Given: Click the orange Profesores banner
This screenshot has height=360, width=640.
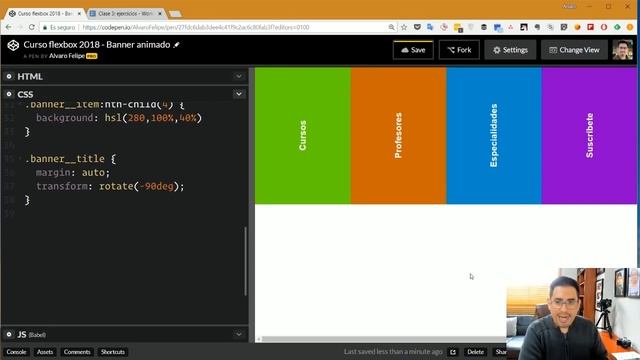Looking at the screenshot, I should tap(398, 136).
